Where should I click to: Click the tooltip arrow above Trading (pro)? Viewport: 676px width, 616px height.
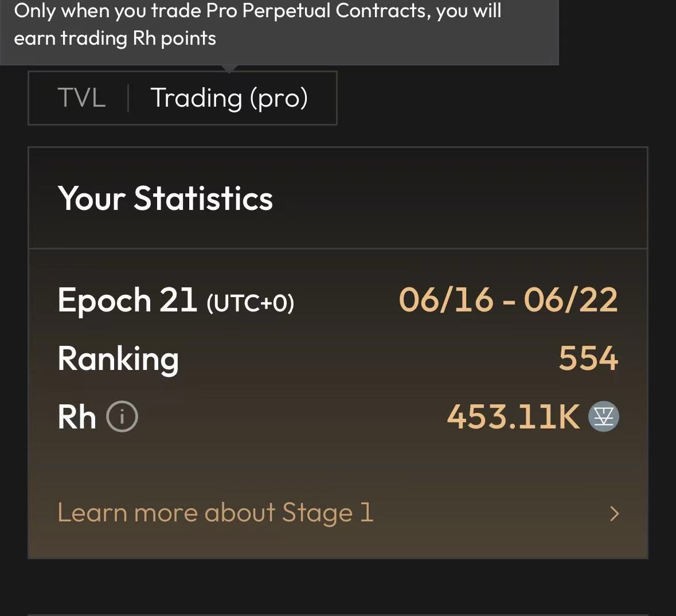tap(229, 69)
